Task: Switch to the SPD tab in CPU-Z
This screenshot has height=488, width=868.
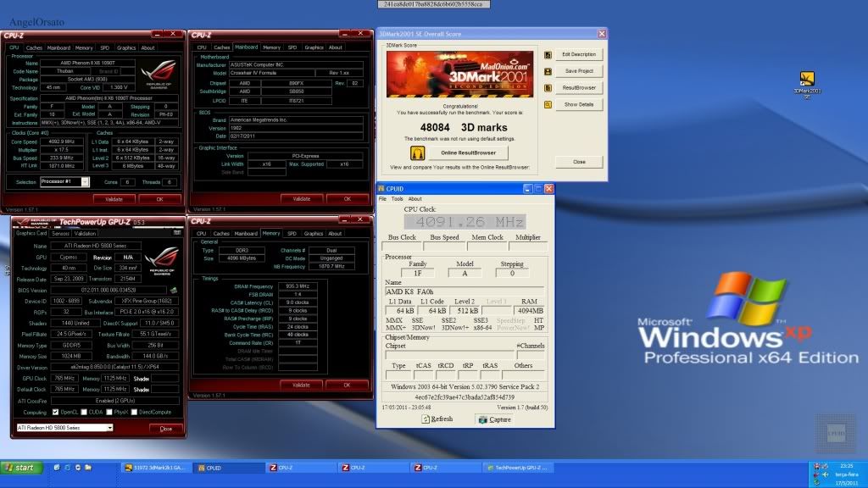Action: 103,47
